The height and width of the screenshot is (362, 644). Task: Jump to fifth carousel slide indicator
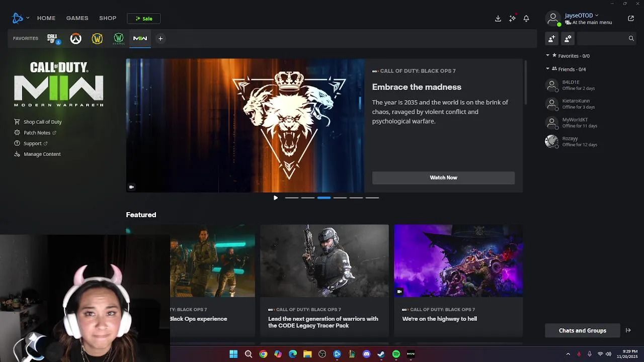pyautogui.click(x=356, y=198)
